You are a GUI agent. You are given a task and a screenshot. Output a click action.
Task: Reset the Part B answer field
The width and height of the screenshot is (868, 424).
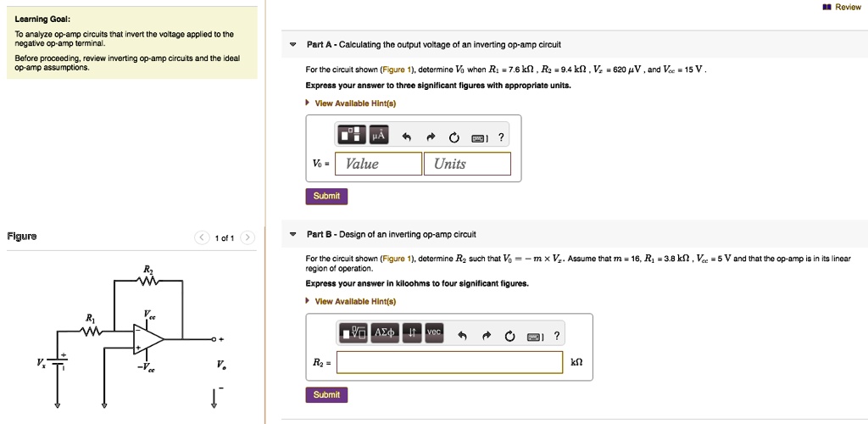[509, 336]
